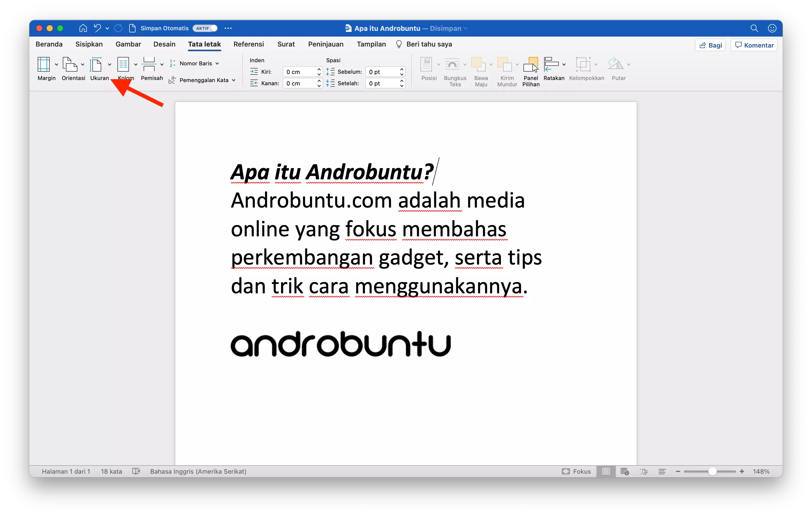Open the Peninjauan ribbon tab
Screen dimensions: 812x516
325,44
